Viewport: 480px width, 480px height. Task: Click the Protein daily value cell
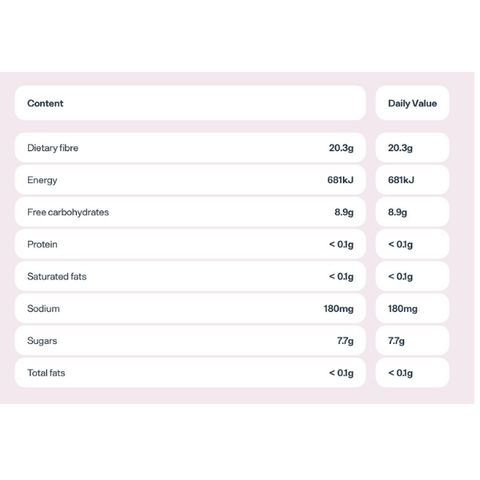click(x=412, y=244)
